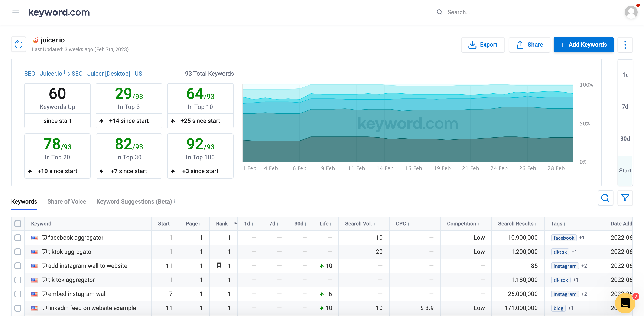Click the blog tag chip

pos(558,308)
